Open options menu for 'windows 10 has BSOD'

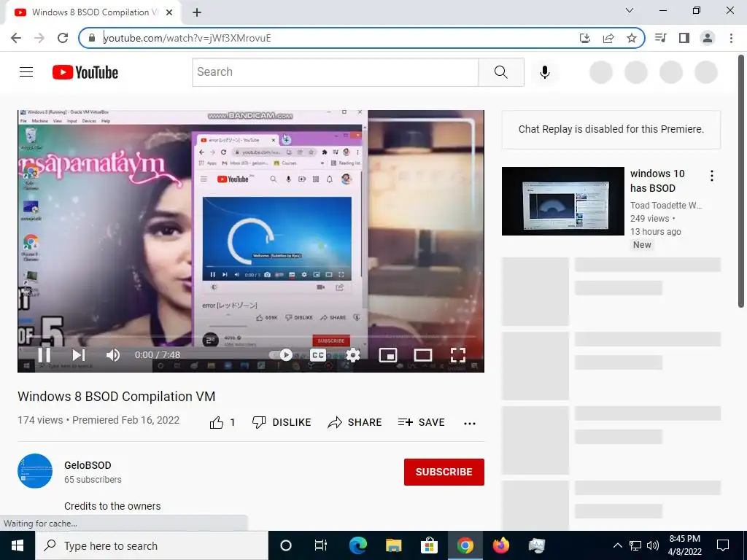click(712, 176)
